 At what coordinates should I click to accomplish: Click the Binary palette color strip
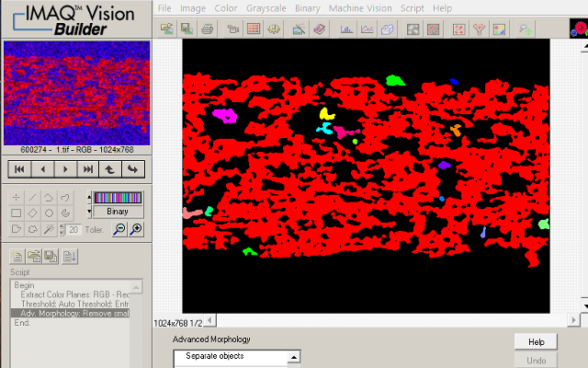[118, 198]
